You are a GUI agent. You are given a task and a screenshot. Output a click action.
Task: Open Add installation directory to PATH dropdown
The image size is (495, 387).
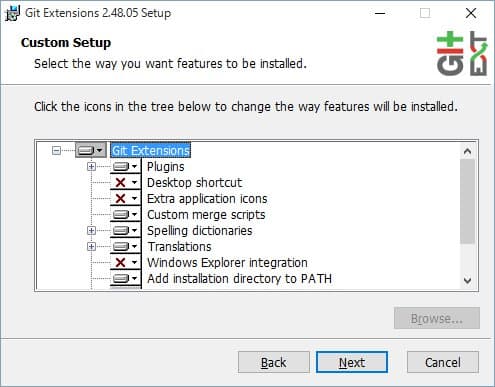coord(126,278)
